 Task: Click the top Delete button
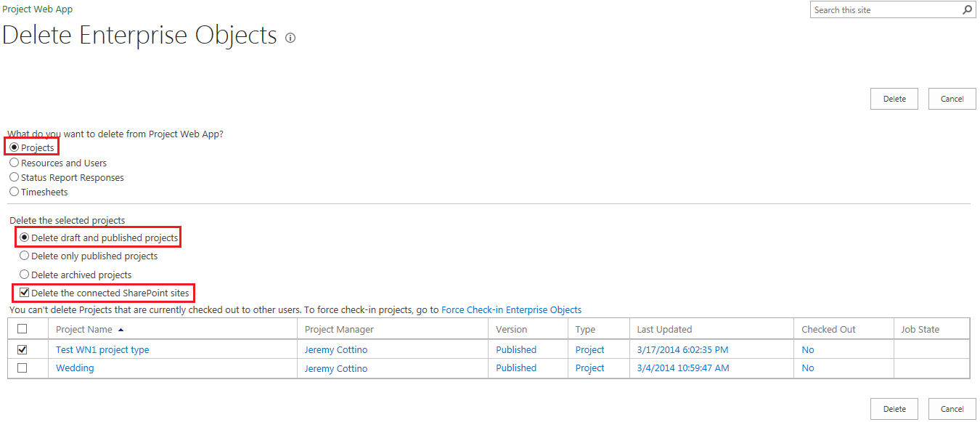[894, 98]
